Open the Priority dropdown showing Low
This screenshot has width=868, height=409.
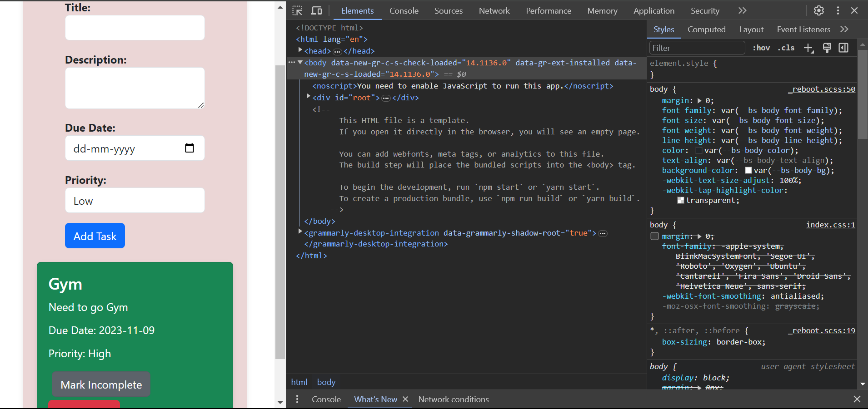pos(135,200)
